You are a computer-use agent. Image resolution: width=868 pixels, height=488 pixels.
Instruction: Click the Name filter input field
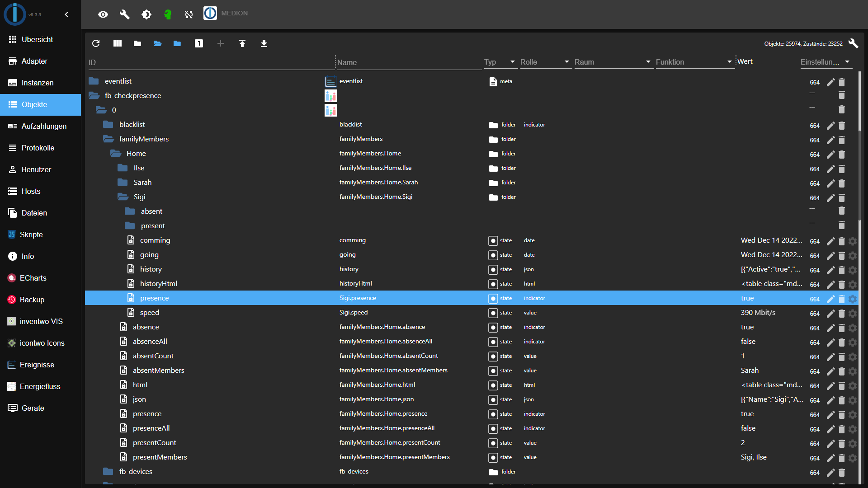point(409,62)
